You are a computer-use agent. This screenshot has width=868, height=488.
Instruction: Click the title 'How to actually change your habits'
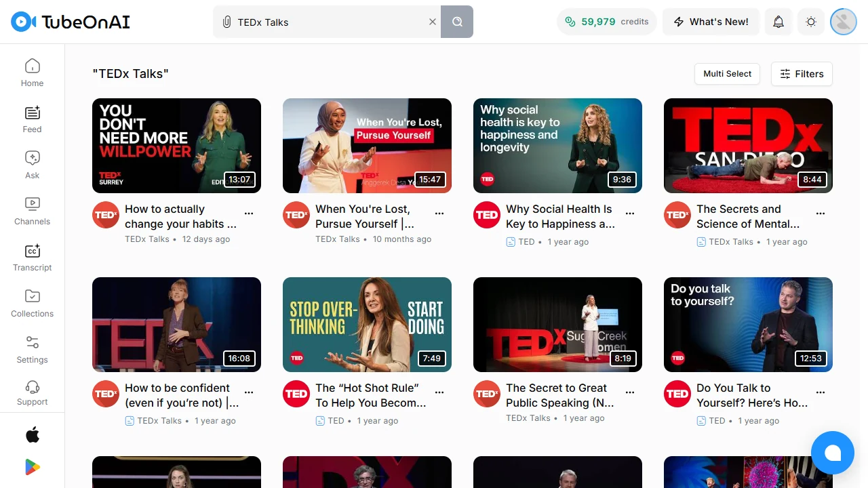coord(180,216)
